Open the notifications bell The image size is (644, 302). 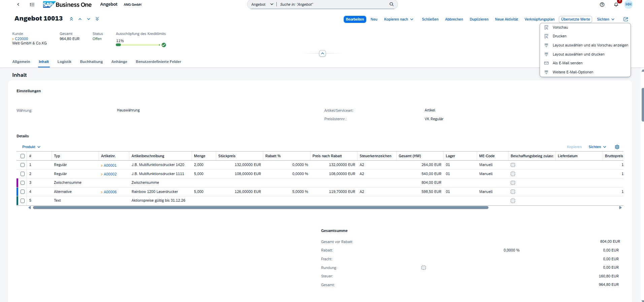coord(616,4)
